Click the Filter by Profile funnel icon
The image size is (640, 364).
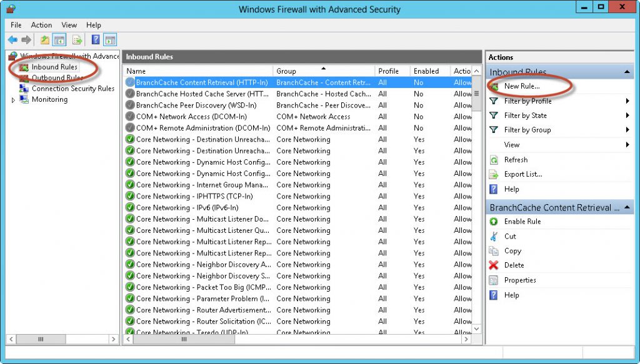[x=494, y=101]
